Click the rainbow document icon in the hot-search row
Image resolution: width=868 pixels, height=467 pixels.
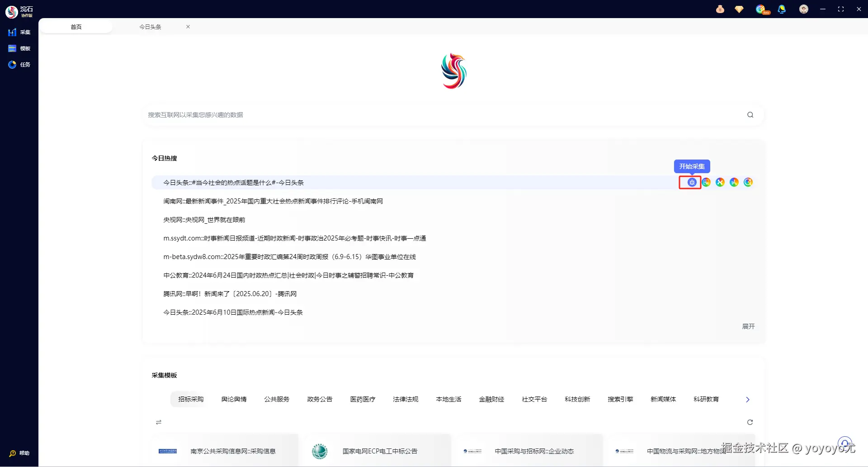pos(706,182)
